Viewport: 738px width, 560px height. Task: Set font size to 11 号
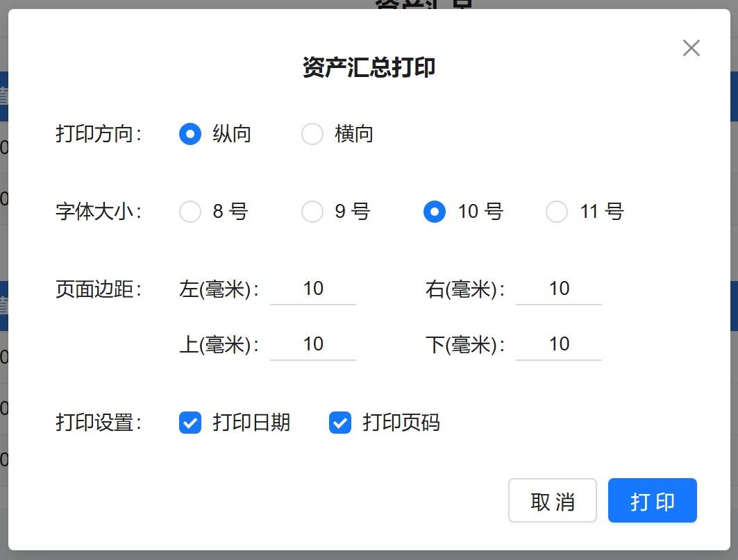(x=557, y=212)
